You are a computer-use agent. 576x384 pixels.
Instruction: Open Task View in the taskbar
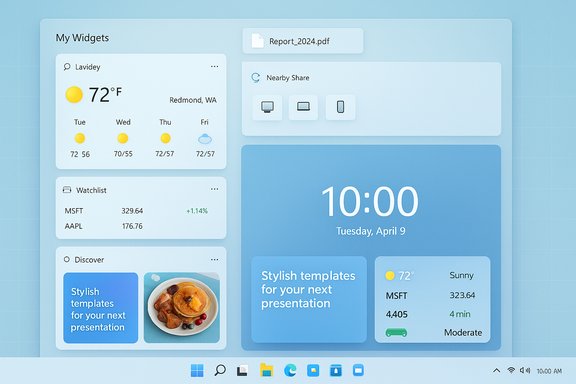242,370
